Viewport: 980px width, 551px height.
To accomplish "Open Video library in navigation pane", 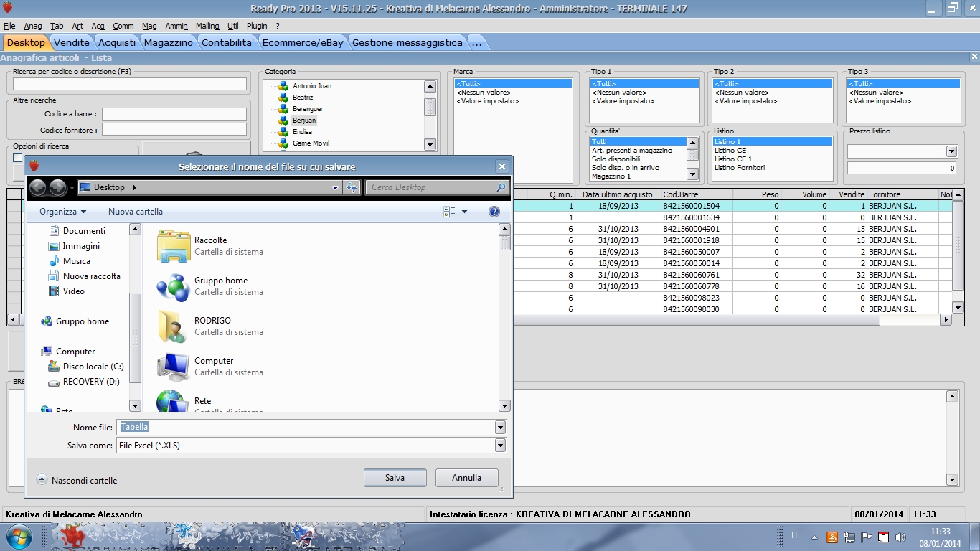I will pyautogui.click(x=73, y=291).
